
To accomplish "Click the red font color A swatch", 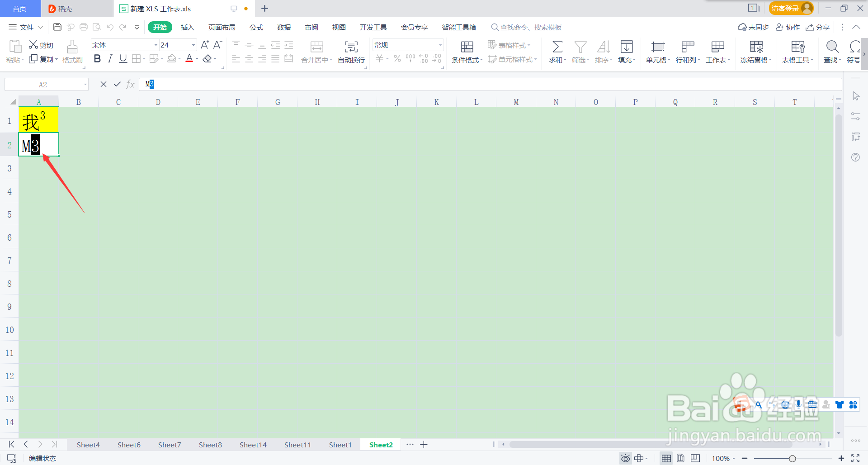I will pyautogui.click(x=189, y=58).
